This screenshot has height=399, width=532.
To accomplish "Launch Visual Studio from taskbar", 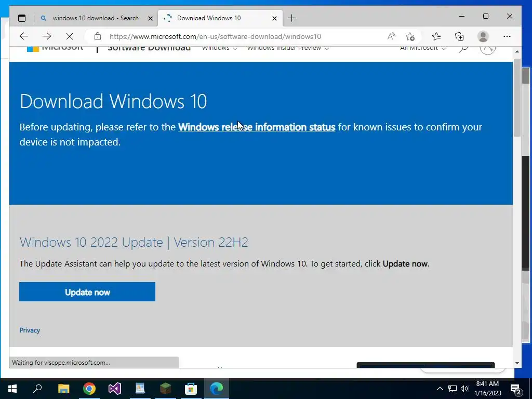I will 115,389.
